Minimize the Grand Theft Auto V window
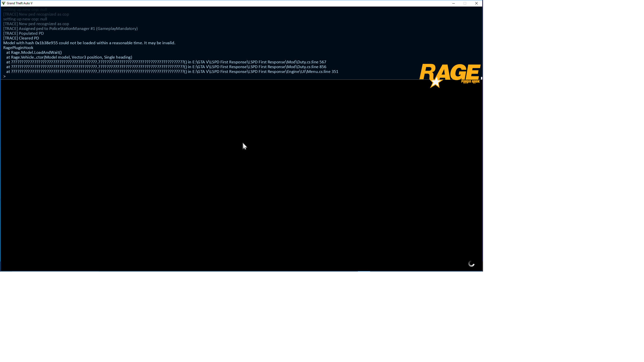Image resolution: width=644 pixels, height=362 pixels. tap(453, 3)
